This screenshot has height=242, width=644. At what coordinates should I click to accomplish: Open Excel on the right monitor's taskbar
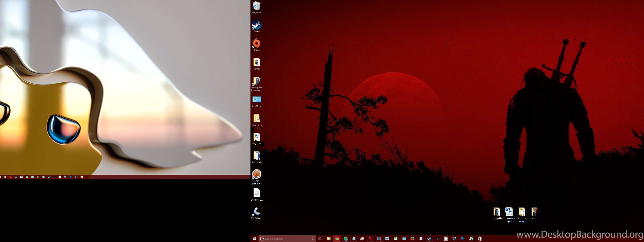point(396,238)
